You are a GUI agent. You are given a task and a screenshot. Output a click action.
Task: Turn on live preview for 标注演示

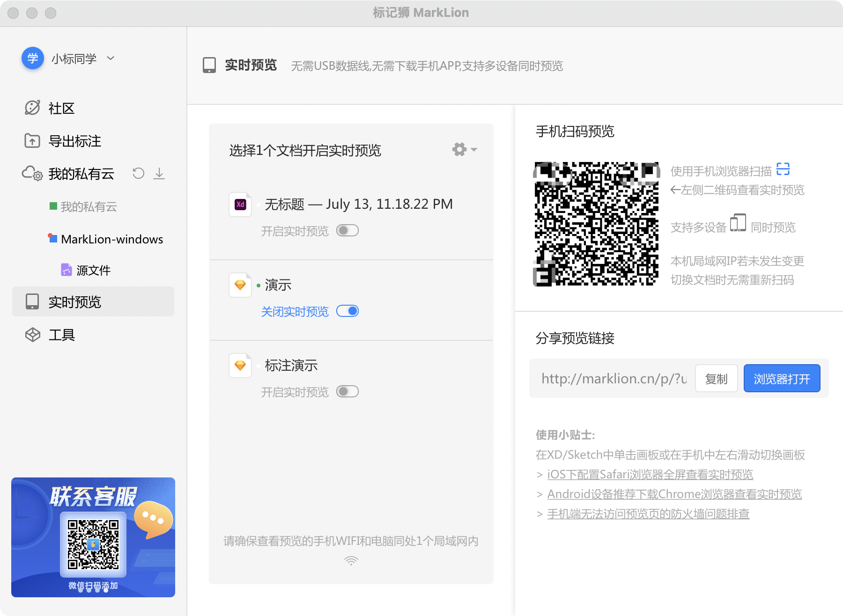(347, 391)
